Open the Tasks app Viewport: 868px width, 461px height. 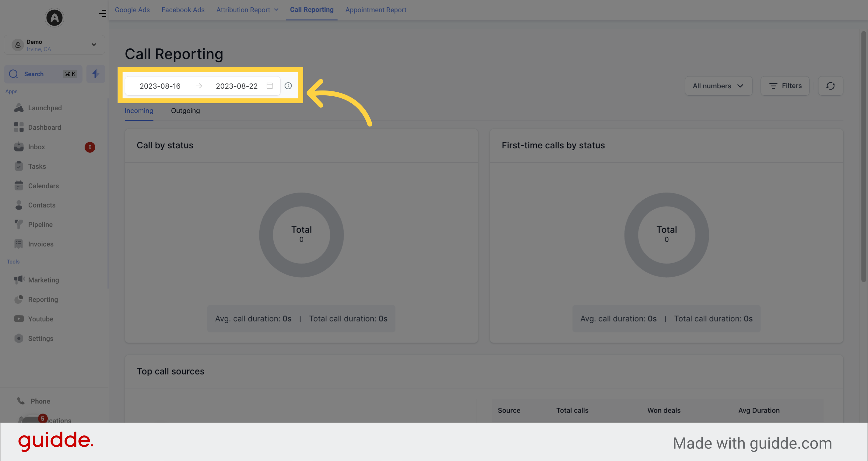[37, 166]
